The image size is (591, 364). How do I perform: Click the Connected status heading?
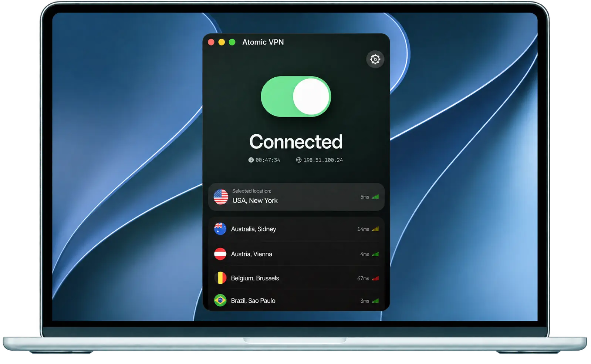(x=296, y=142)
